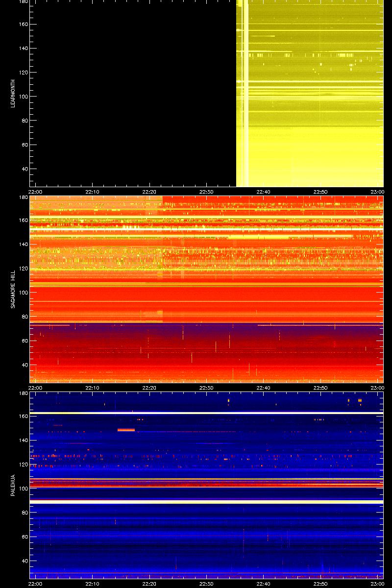
Task: Select the 100 tick on the Sagamore Hill axis
Action: point(23,293)
